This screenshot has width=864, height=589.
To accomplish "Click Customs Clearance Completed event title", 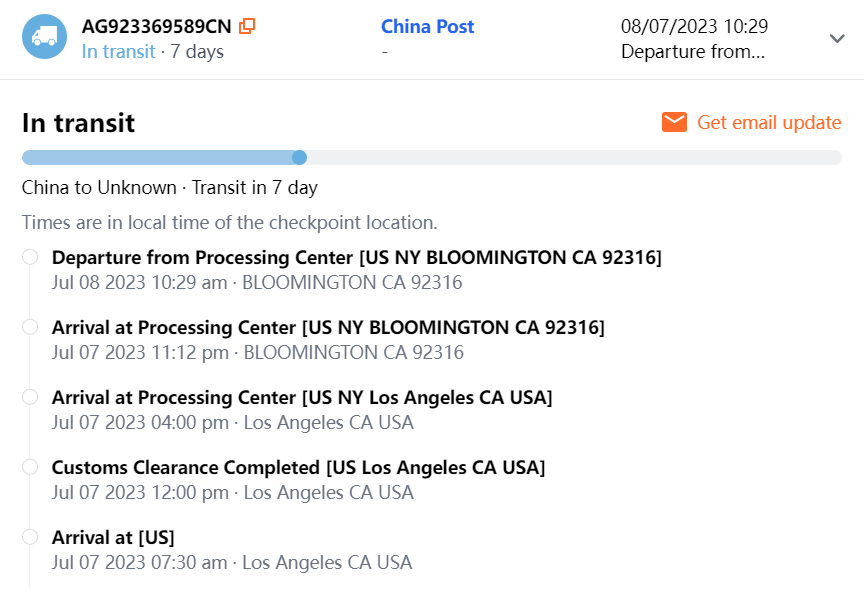I will click(298, 467).
